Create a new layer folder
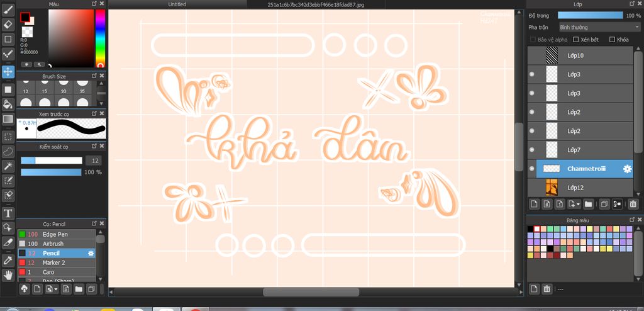The height and width of the screenshot is (311, 644). pyautogui.click(x=588, y=203)
